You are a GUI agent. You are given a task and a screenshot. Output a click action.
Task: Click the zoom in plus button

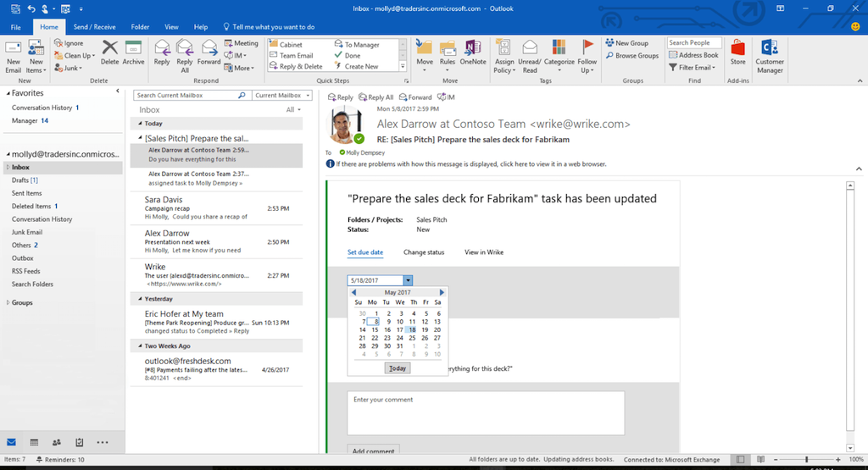pyautogui.click(x=837, y=460)
